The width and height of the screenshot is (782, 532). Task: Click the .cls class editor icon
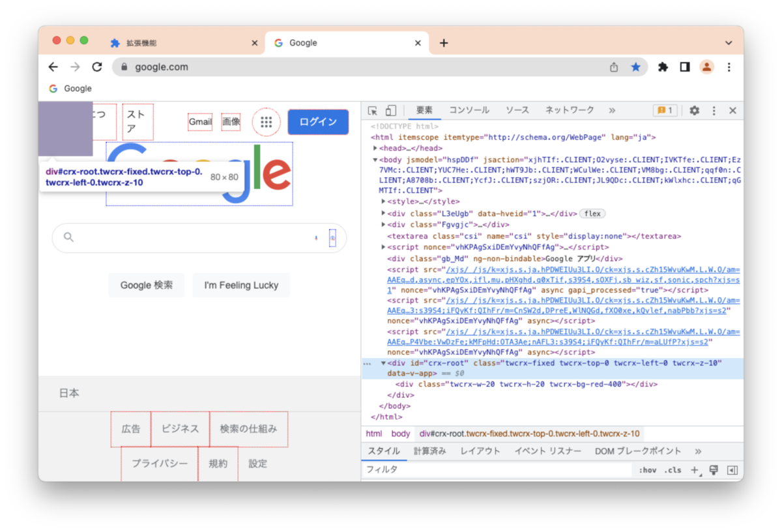point(674,469)
